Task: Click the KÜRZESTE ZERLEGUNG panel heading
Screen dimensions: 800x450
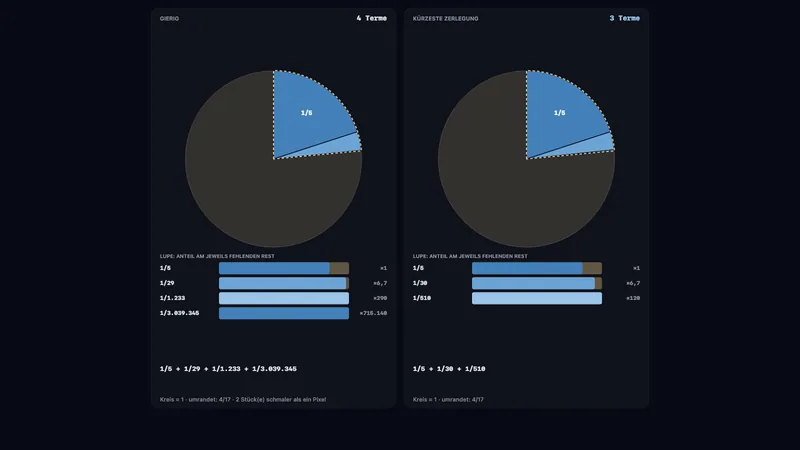Action: coord(445,18)
